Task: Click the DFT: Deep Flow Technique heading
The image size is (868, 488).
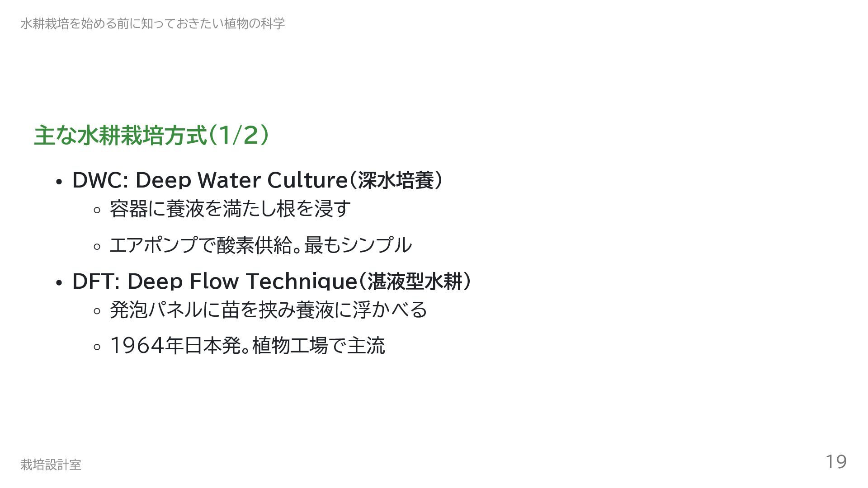Action: (272, 281)
